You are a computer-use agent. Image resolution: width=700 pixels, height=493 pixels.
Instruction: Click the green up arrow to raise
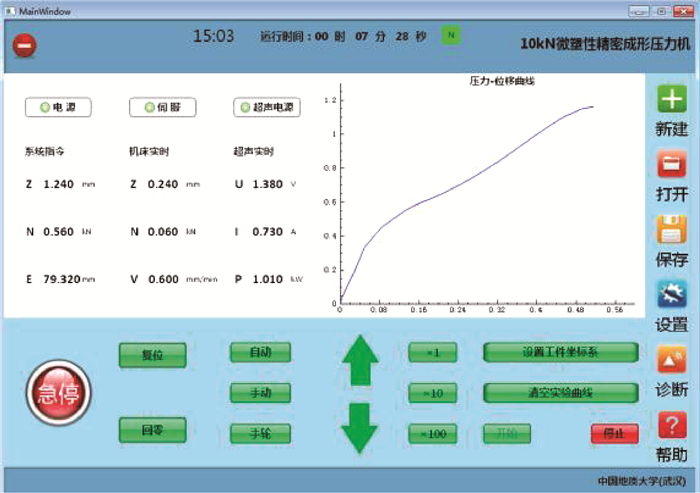(x=360, y=361)
